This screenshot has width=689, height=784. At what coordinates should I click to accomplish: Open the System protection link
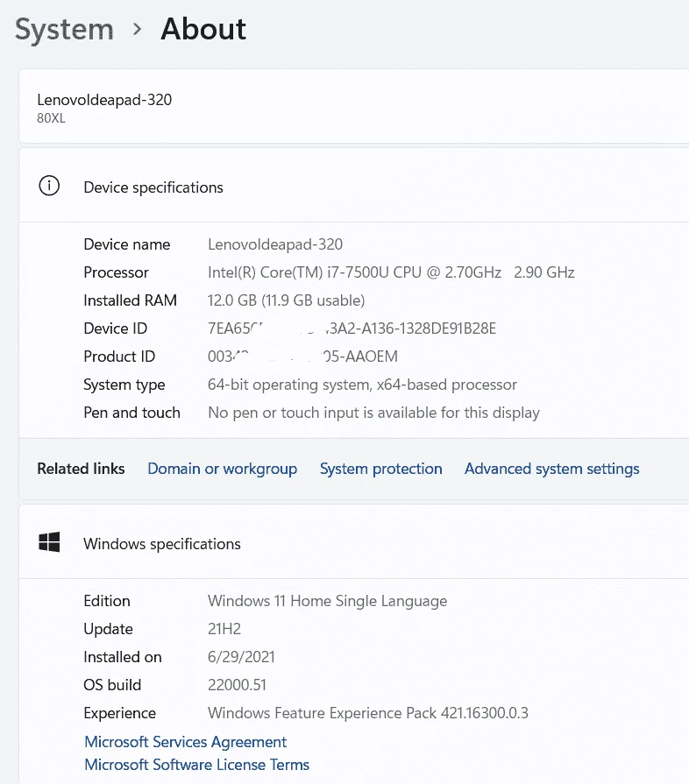(x=380, y=469)
